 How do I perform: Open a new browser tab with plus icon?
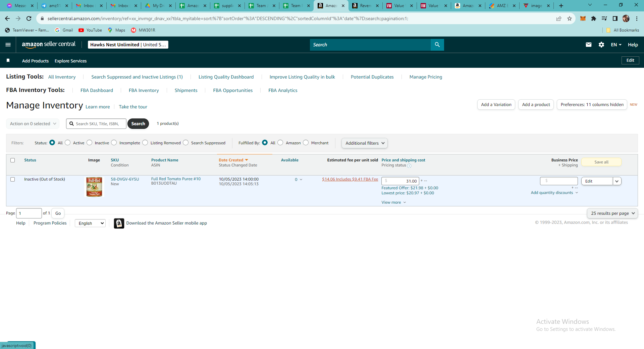click(561, 6)
